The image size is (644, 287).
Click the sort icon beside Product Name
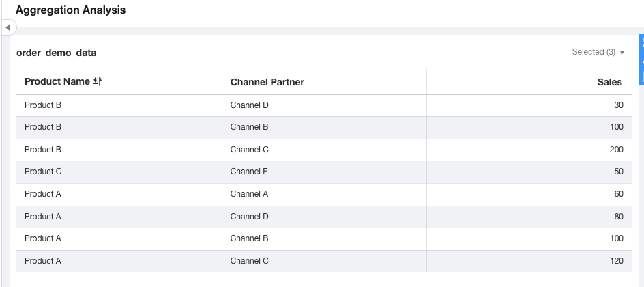pos(97,82)
